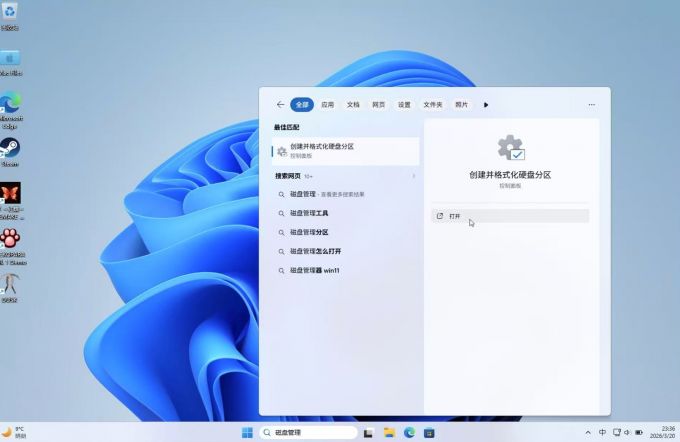Image resolution: width=680 pixels, height=442 pixels.
Task: Switch to the 应用 filter tab
Action: pos(327,105)
